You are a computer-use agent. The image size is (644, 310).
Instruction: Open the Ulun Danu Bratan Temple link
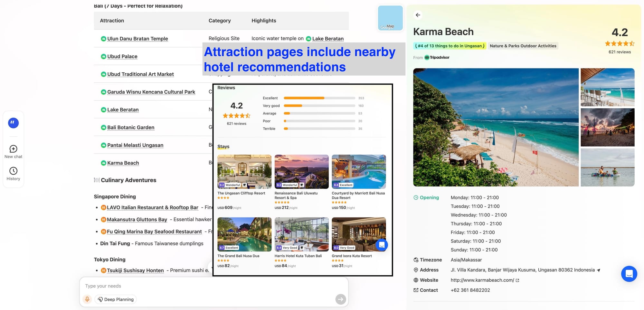click(137, 39)
